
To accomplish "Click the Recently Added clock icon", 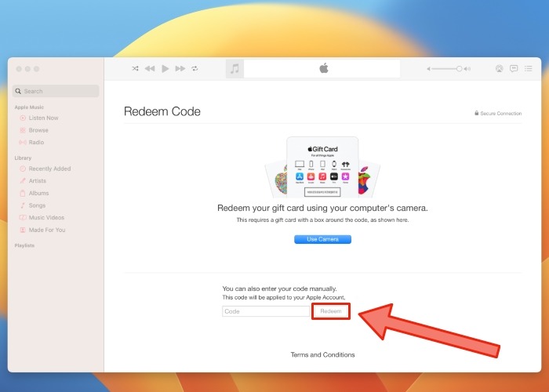I will (23, 169).
